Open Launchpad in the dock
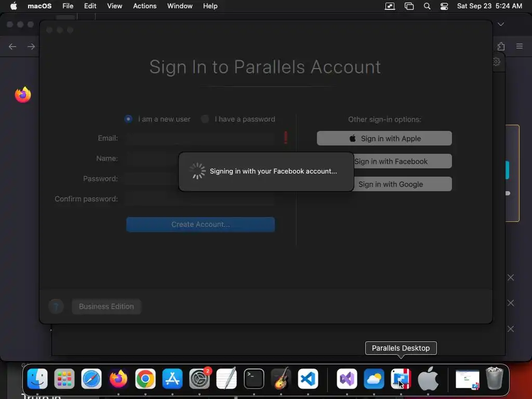 64,379
